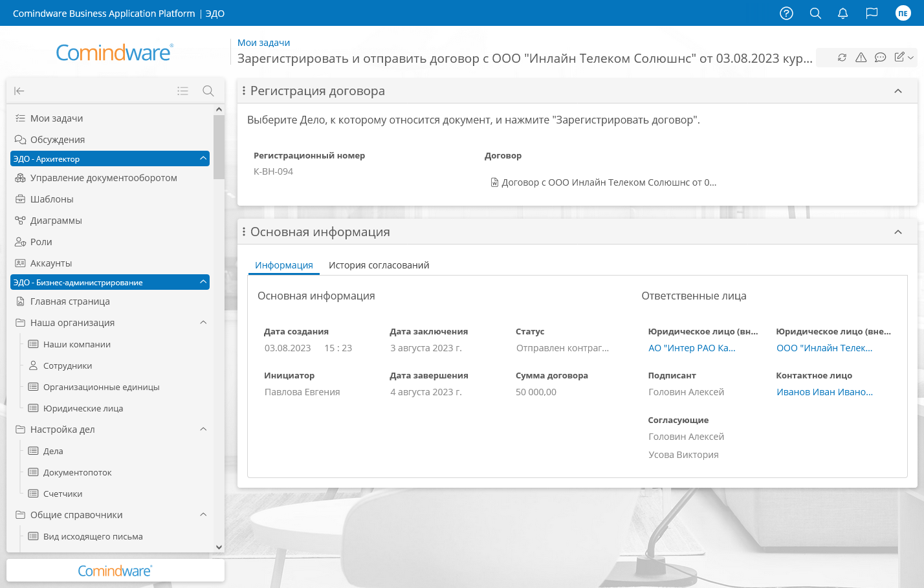This screenshot has width=924, height=588.
Task: Collapse ЭДО - Бизнес-администрирование section
Action: coord(203,282)
